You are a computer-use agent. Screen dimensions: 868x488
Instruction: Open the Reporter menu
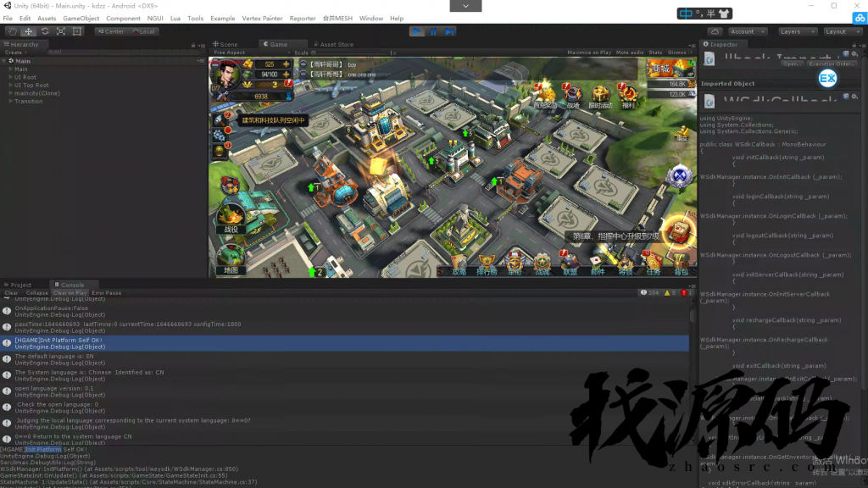[303, 19]
